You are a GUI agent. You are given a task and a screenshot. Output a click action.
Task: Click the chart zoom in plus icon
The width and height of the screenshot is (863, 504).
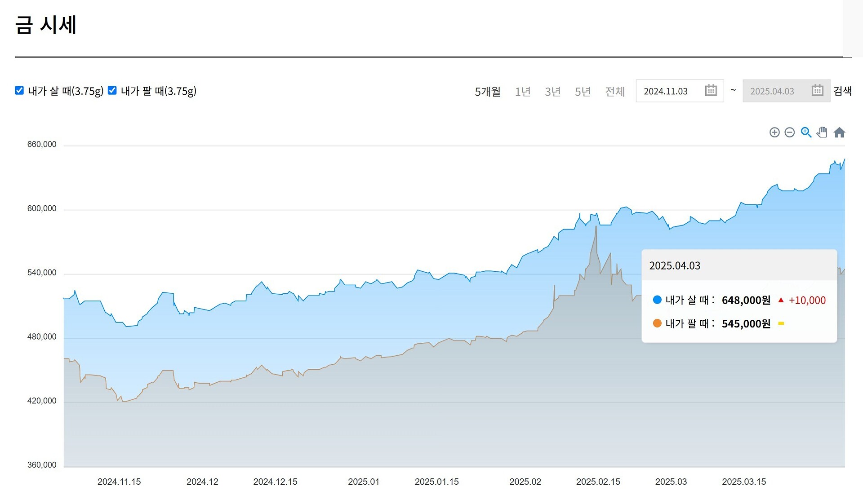pos(774,132)
